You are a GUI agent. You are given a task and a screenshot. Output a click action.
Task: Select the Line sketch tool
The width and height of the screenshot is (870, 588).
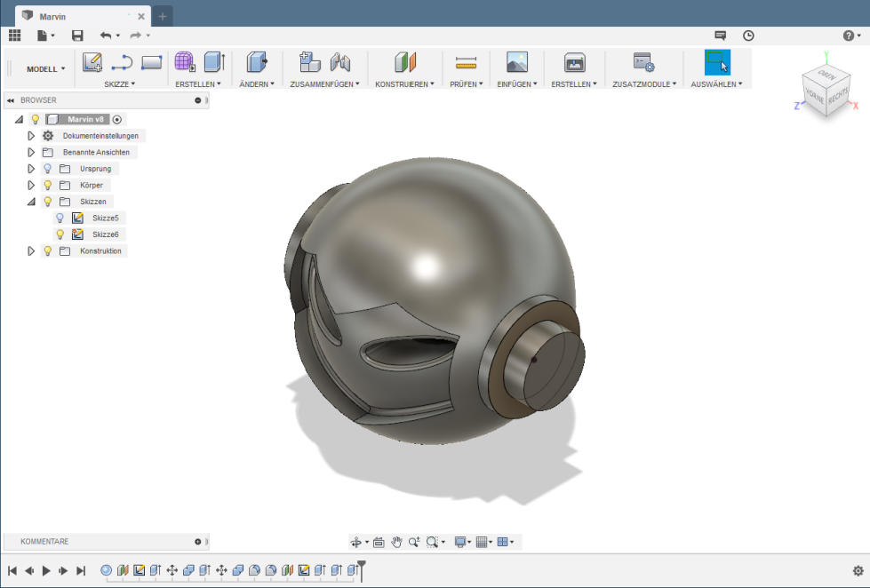122,63
